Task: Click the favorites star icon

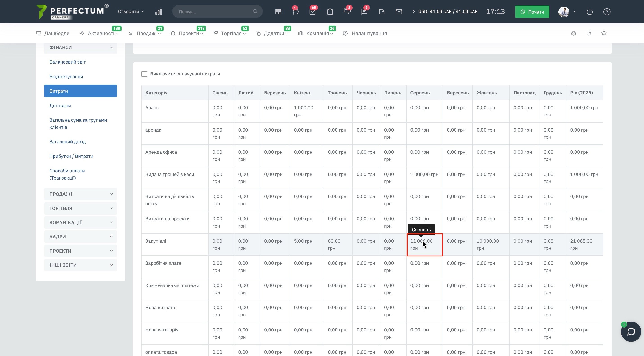Action: point(604,33)
